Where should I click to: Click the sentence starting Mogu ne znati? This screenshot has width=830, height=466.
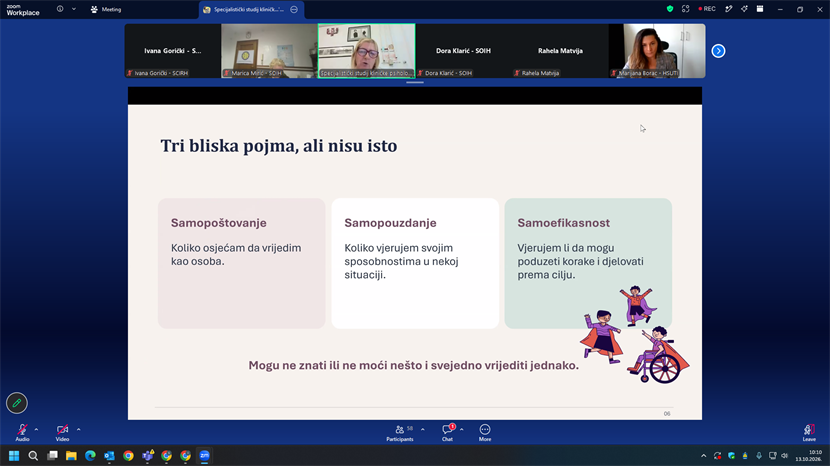[x=413, y=365]
